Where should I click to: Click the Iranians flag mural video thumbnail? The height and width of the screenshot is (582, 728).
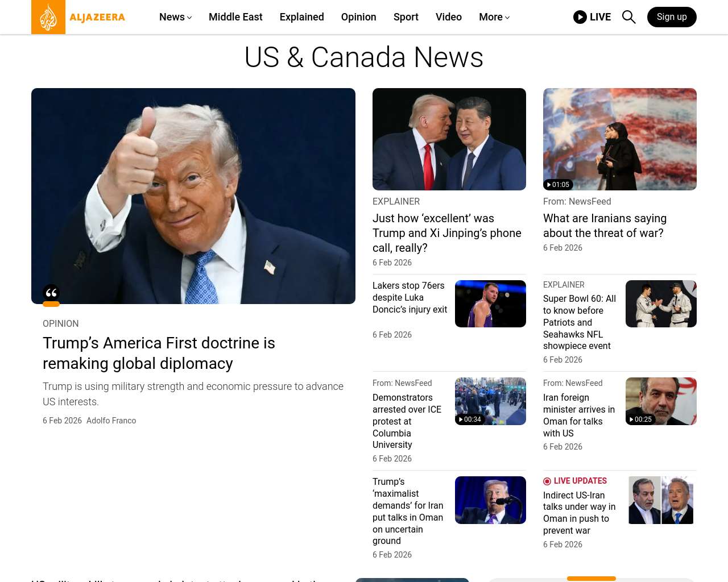tap(620, 139)
